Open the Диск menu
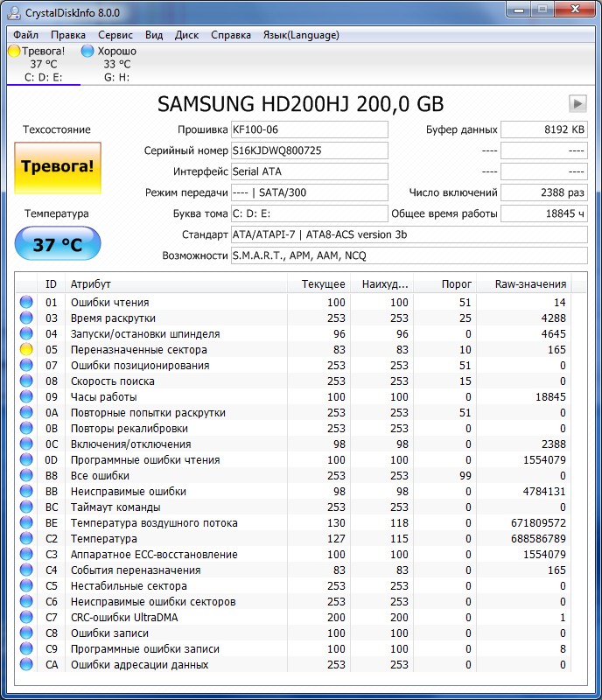602x700 pixels. coord(186,35)
